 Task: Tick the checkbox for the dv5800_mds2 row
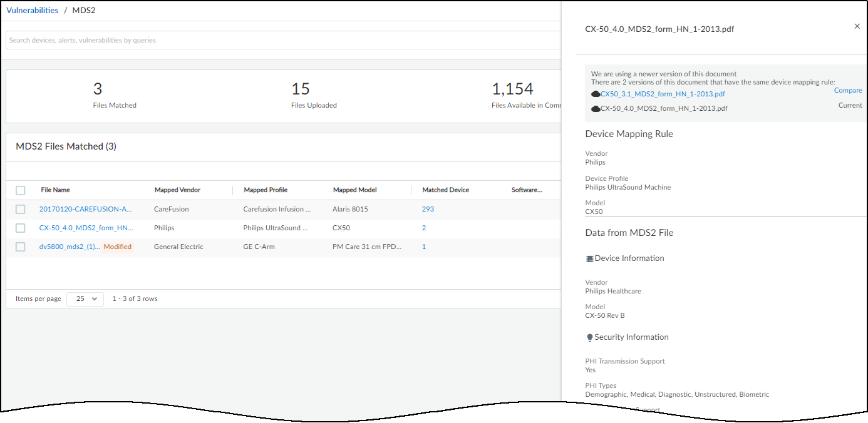[21, 247]
